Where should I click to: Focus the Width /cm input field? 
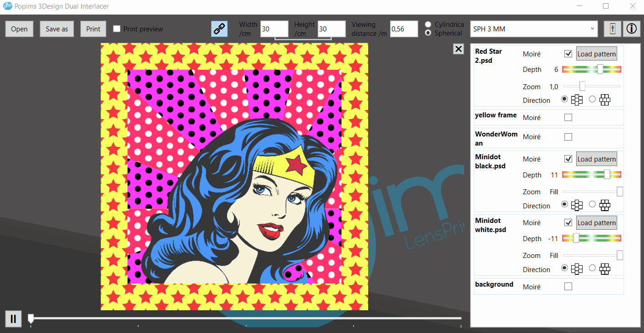274,29
